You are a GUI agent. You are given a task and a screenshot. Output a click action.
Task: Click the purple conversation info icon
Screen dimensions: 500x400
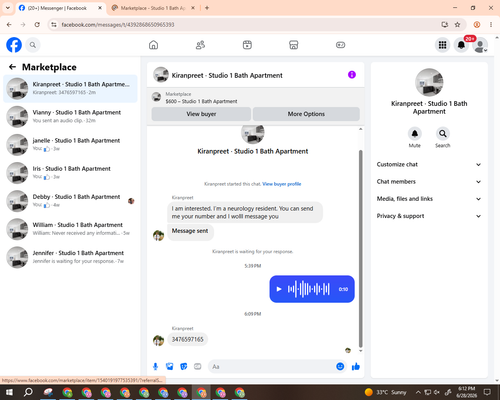[x=352, y=75]
